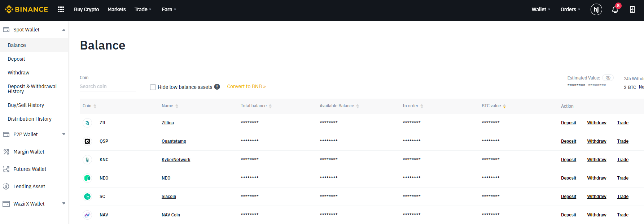The height and width of the screenshot is (224, 644).
Task: Click Withdraw for NAV
Action: pyautogui.click(x=597, y=215)
